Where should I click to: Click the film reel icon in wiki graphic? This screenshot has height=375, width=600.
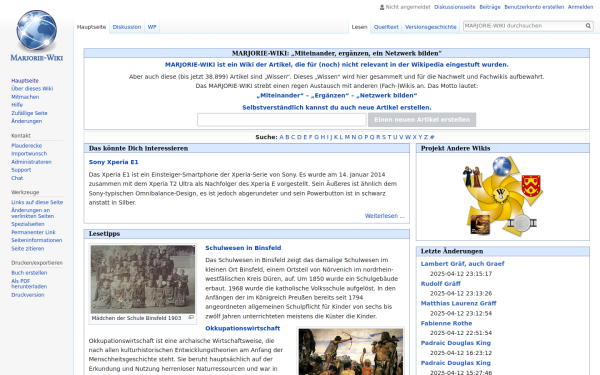(522, 223)
